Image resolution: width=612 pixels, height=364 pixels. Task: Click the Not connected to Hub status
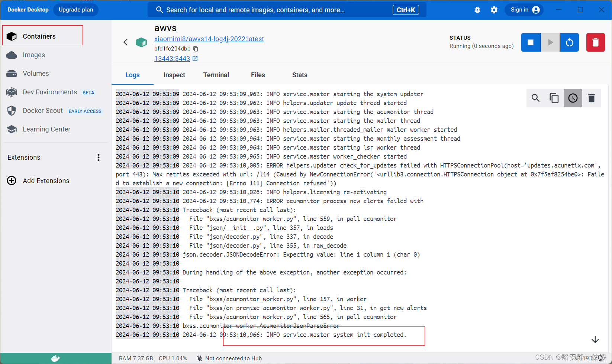click(x=229, y=358)
